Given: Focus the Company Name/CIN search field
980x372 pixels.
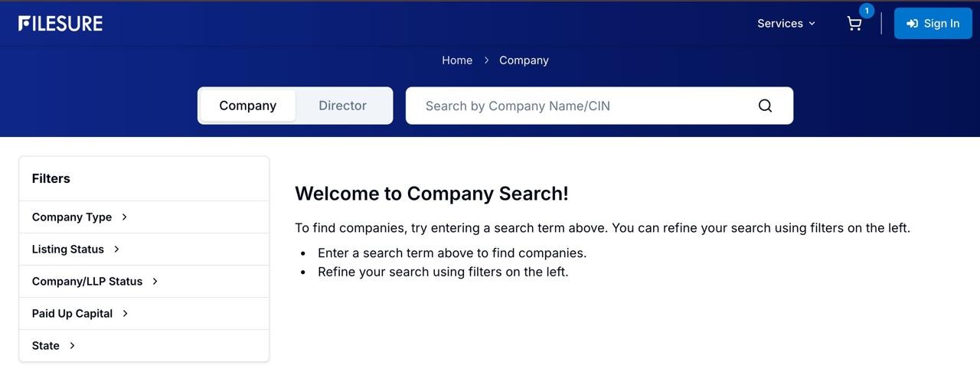Looking at the screenshot, I should (582, 106).
